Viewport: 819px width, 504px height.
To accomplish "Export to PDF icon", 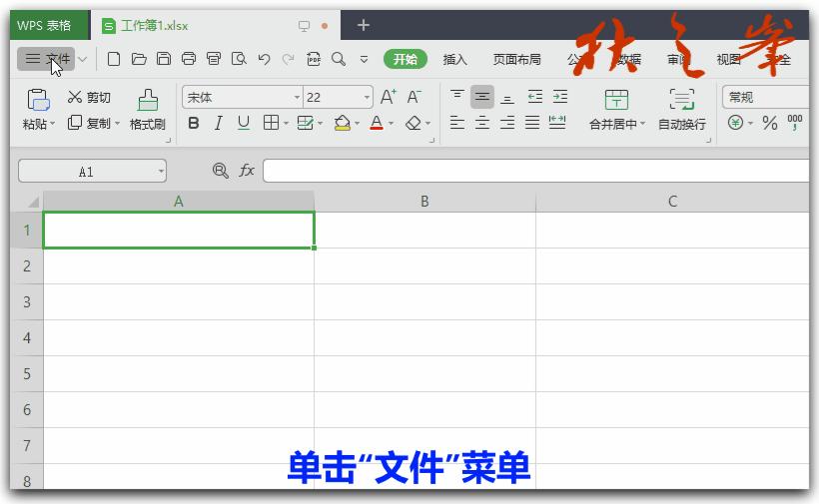I will tap(314, 59).
